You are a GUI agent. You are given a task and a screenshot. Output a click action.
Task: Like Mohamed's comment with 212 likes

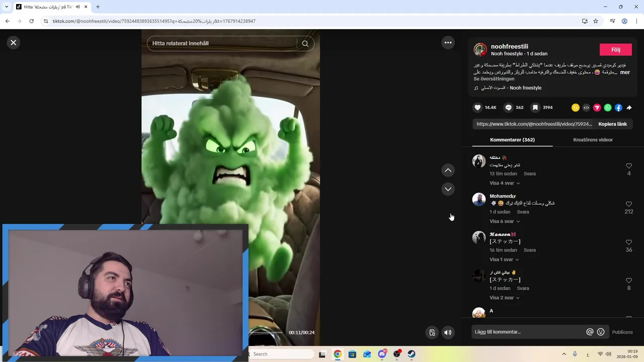[629, 204]
